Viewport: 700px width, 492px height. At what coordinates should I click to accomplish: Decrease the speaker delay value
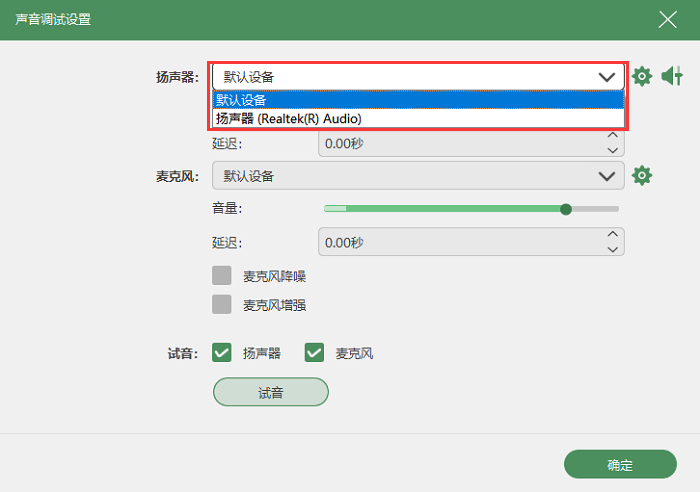(612, 150)
